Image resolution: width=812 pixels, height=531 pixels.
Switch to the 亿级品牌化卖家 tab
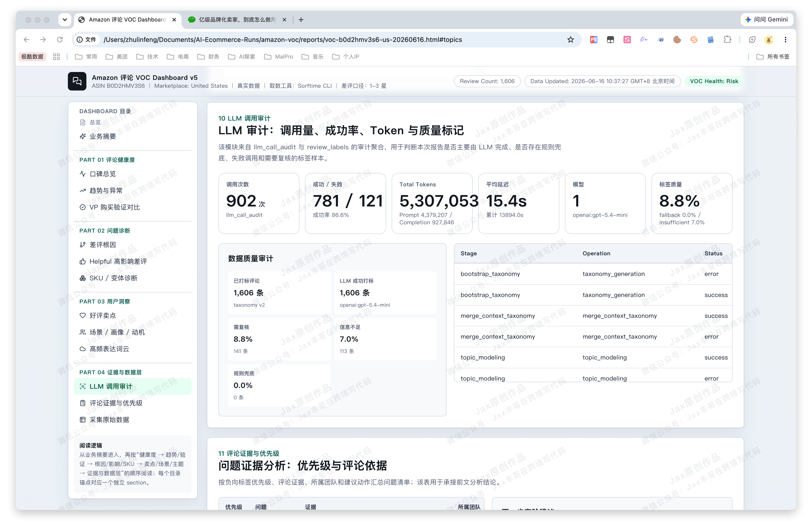point(237,20)
